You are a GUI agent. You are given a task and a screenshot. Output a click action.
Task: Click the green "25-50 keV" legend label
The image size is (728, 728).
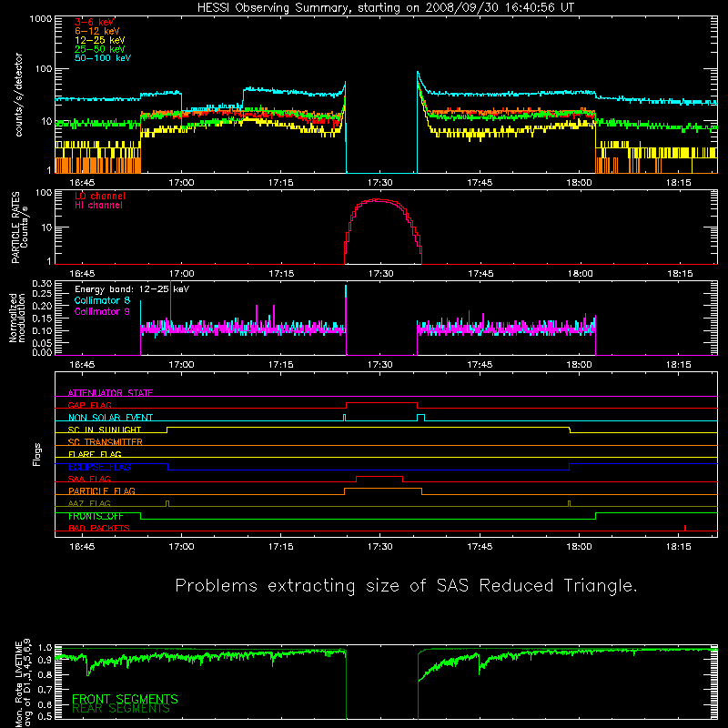[x=99, y=49]
